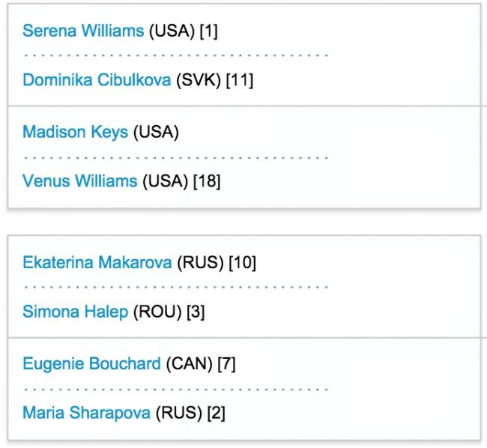
Task: Open Ekaterina Makarova player link
Action: pyautogui.click(x=97, y=263)
